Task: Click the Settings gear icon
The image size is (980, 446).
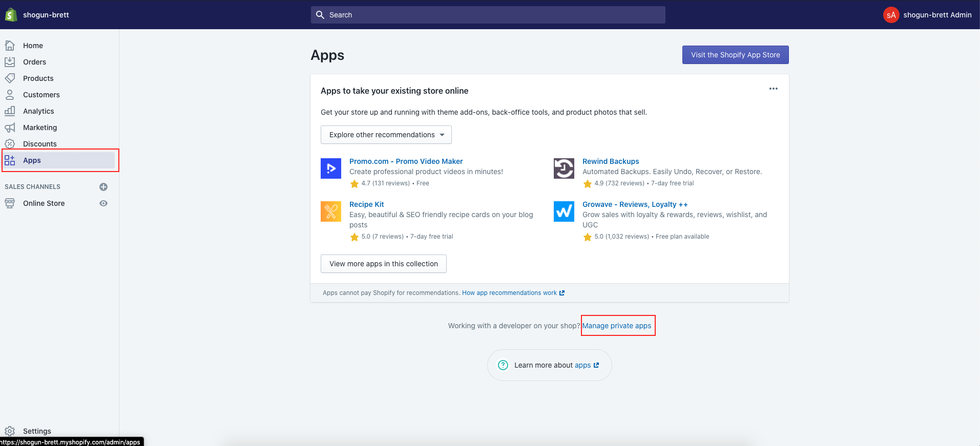Action: (x=10, y=431)
